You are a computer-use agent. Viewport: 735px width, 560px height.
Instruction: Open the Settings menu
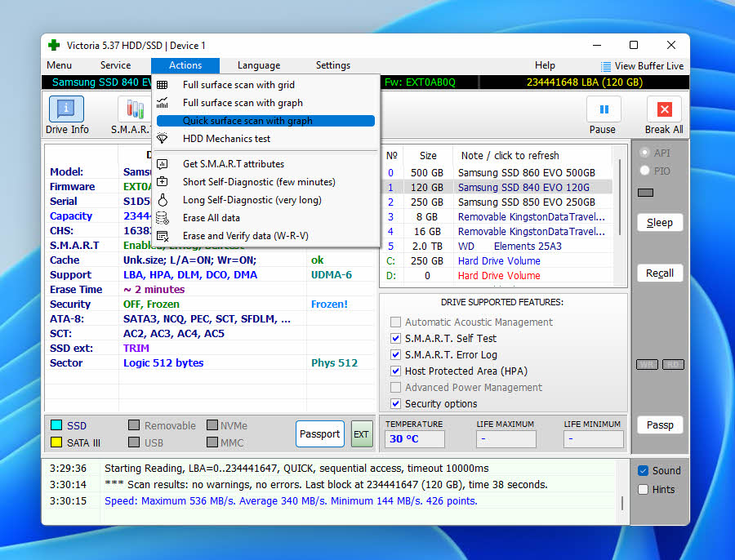coord(333,65)
